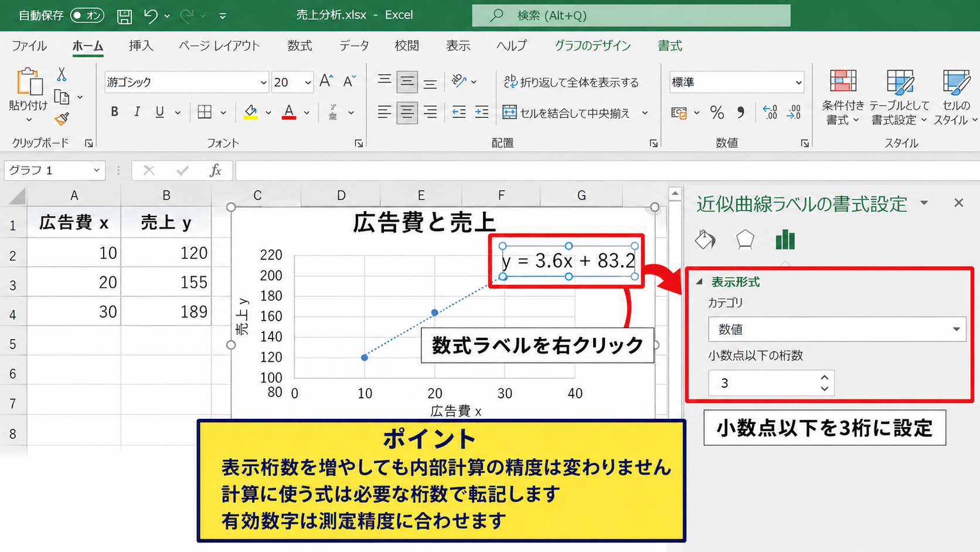Viewport: 980px width, 552px height.
Task: Click the chart title 広告費と売上
Action: point(424,223)
